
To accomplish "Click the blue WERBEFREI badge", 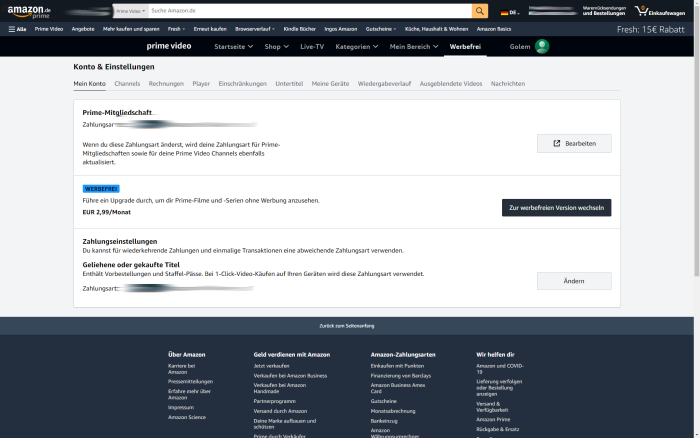I will point(101,189).
